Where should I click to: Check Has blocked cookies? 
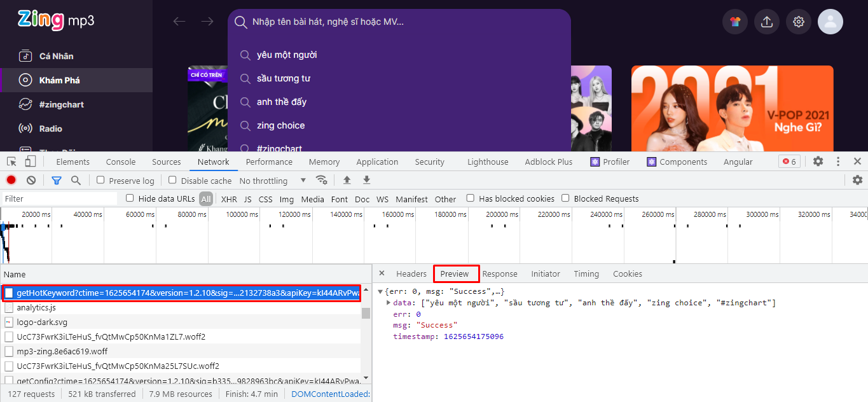coord(470,198)
